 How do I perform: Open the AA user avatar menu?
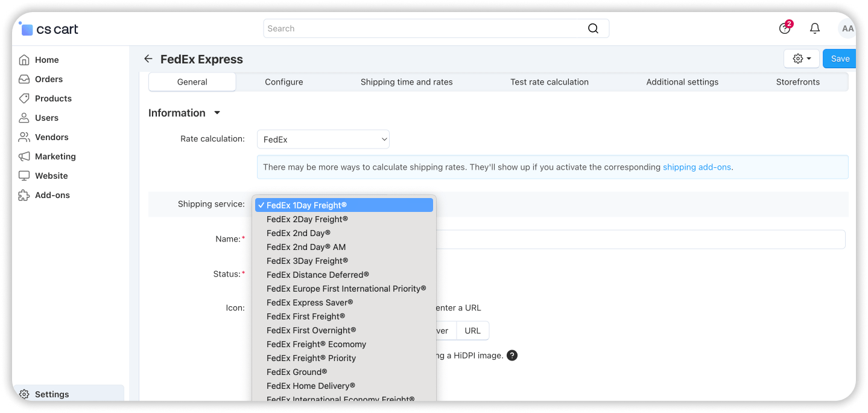(847, 28)
